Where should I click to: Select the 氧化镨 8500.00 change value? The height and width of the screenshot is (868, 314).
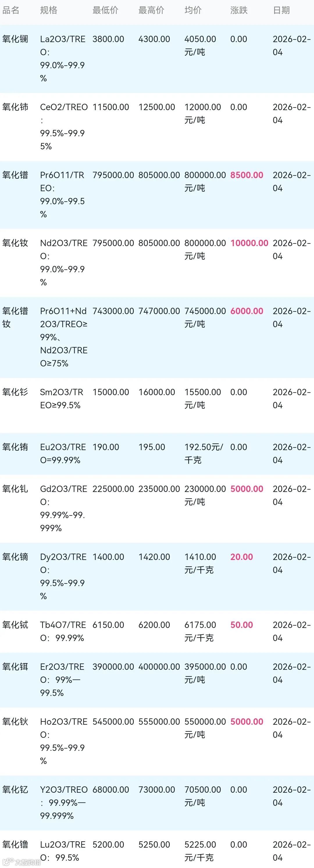point(247,175)
